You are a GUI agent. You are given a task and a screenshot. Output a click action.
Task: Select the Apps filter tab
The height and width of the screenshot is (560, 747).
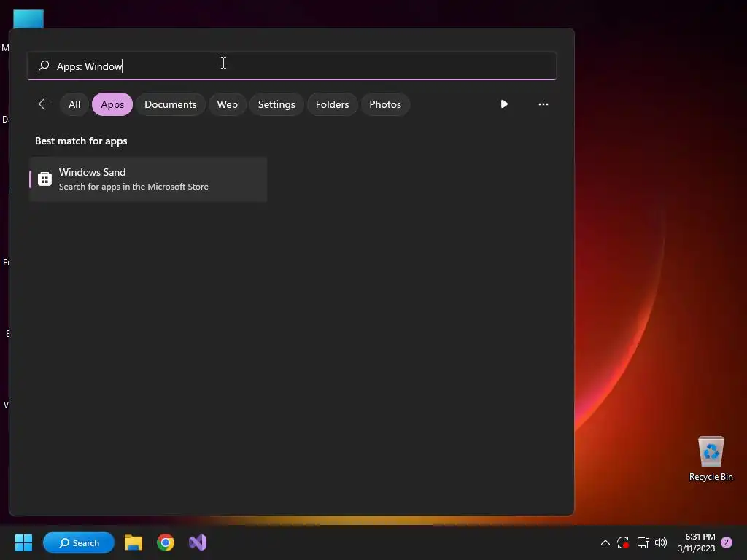click(x=112, y=104)
